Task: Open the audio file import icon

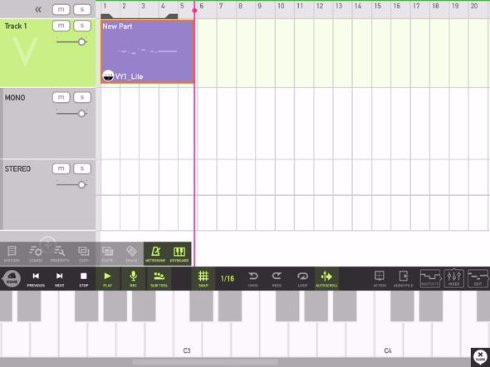Action: coord(403,279)
